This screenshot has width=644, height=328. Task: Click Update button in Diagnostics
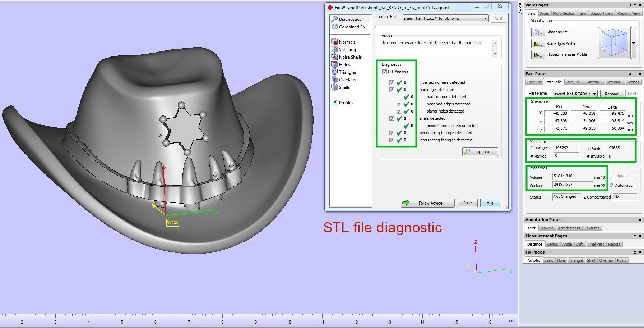coord(480,152)
